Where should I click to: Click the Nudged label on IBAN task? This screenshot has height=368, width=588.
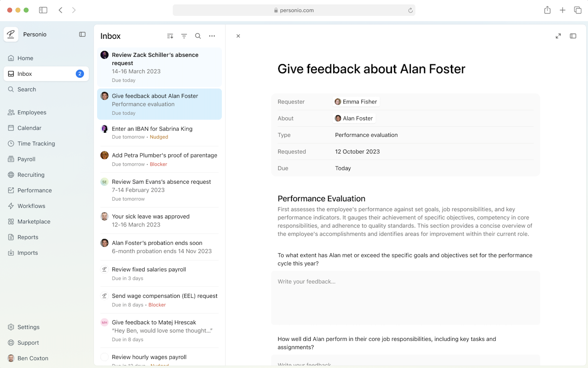[159, 137]
